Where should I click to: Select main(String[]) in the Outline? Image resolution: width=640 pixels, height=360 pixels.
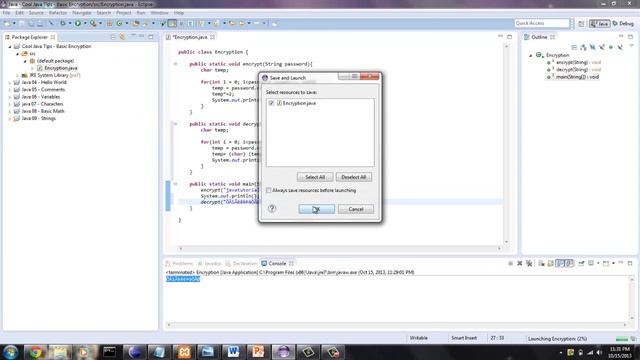(573, 77)
